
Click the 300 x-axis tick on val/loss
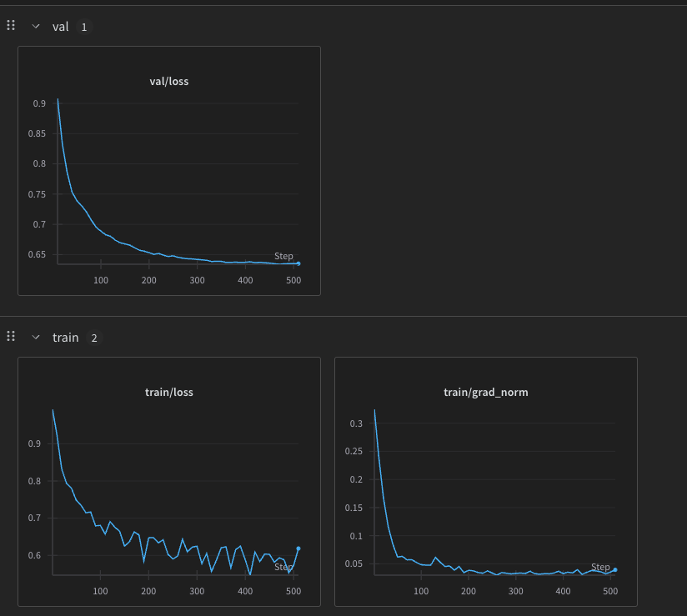tap(197, 280)
